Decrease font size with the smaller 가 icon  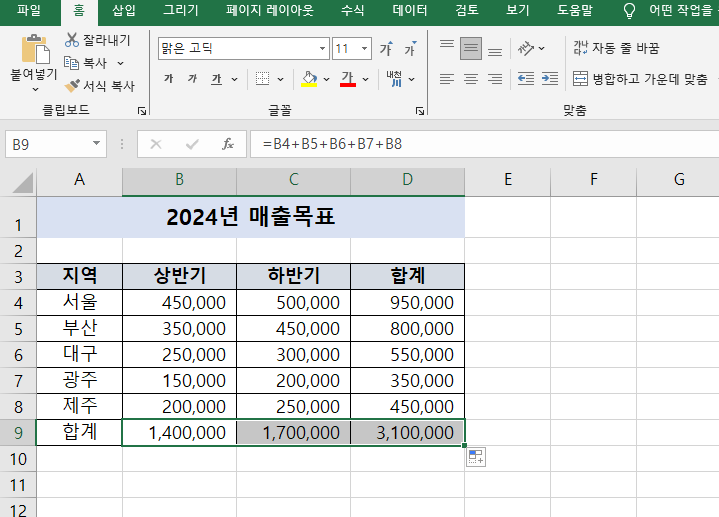pyautogui.click(x=410, y=48)
